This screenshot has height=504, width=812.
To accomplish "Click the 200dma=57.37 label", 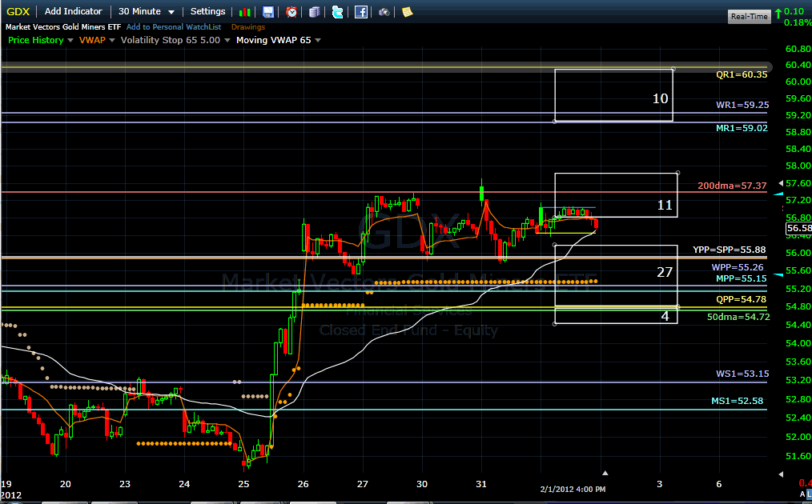I will click(732, 186).
